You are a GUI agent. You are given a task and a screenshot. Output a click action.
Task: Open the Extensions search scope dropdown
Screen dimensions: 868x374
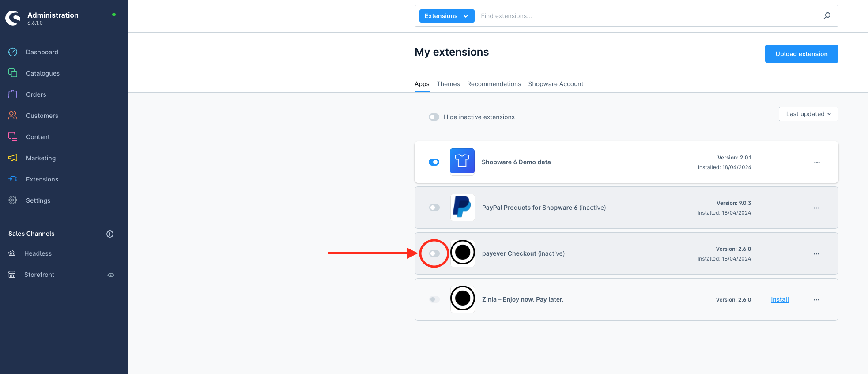(x=447, y=16)
